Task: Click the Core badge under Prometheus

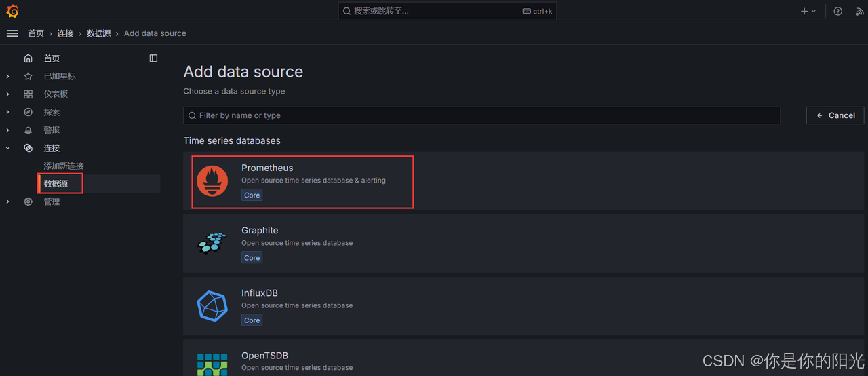Action: [252, 195]
